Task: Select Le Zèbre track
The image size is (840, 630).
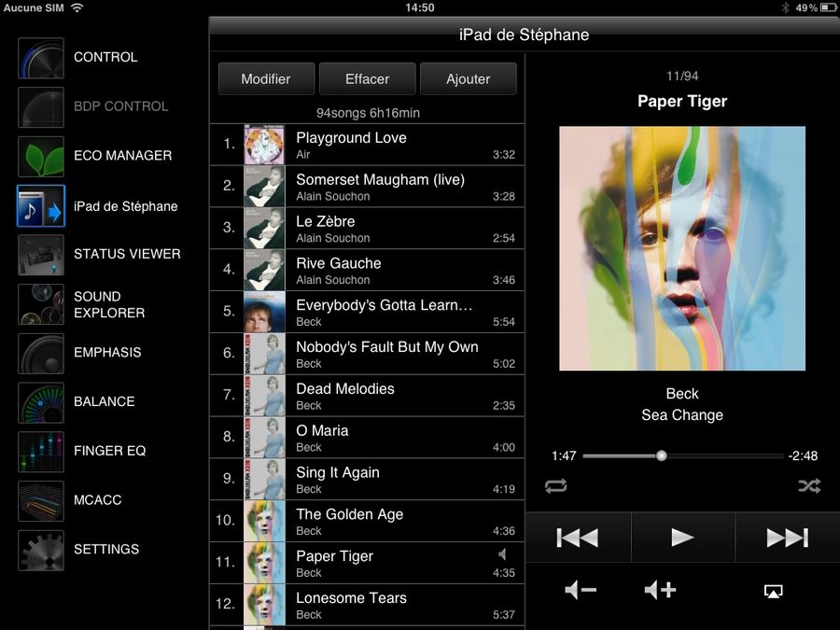Action: [367, 229]
